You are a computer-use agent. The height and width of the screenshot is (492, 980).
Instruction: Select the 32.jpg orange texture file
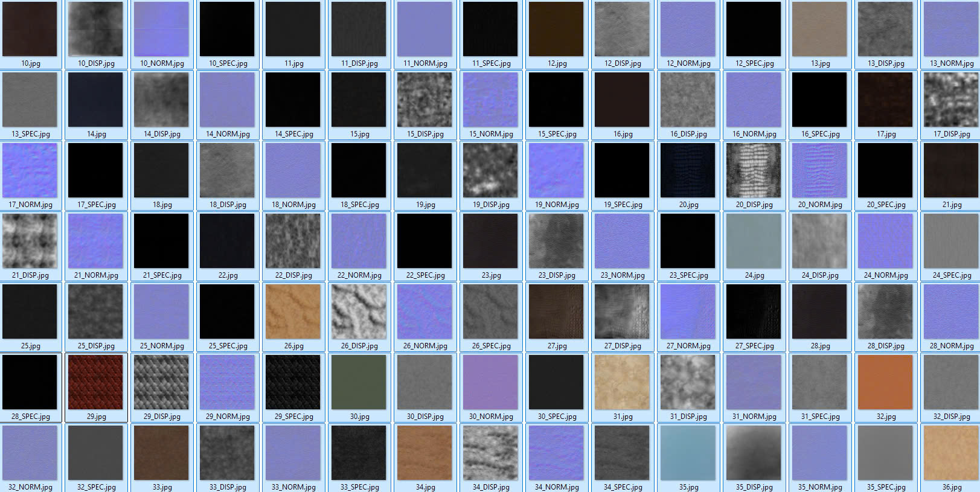click(885, 382)
